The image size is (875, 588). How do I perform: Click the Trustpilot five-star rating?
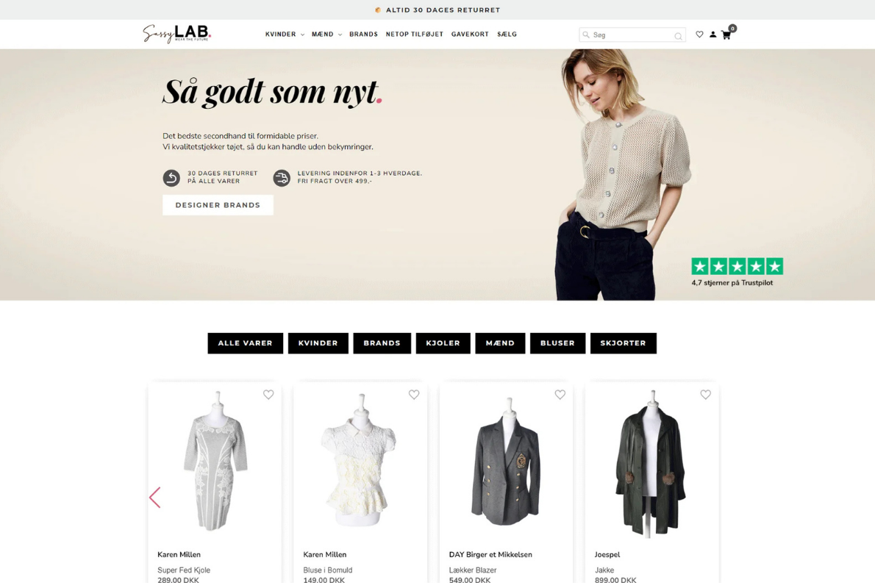[x=737, y=267]
